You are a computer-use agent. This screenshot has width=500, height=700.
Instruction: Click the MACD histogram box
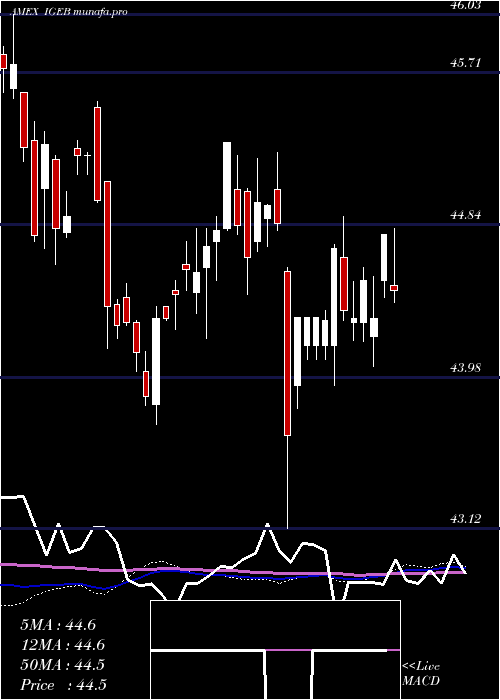point(275,650)
